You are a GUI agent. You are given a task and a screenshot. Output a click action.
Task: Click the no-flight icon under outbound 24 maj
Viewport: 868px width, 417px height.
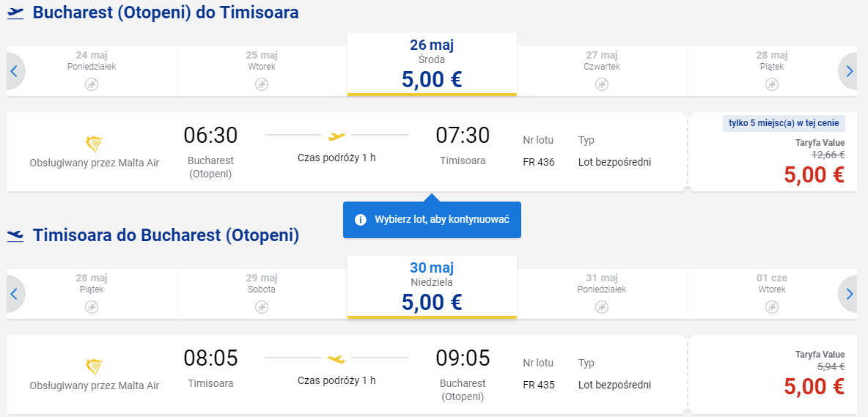(92, 84)
